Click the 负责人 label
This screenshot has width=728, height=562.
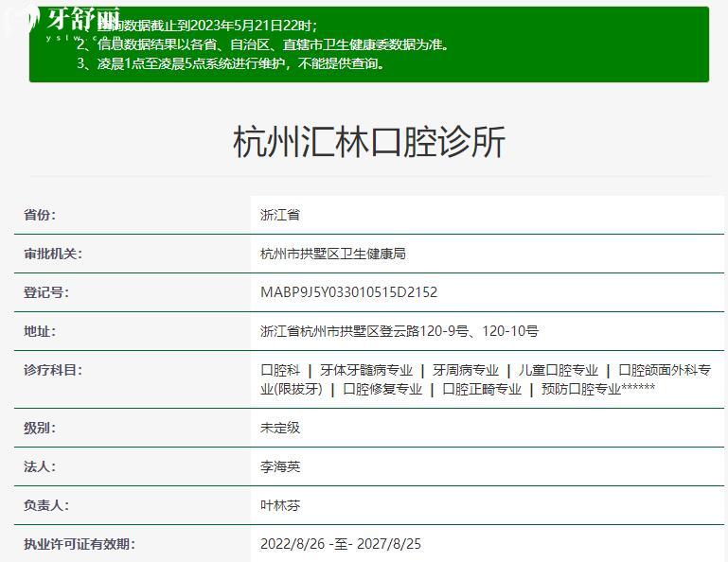(x=46, y=505)
